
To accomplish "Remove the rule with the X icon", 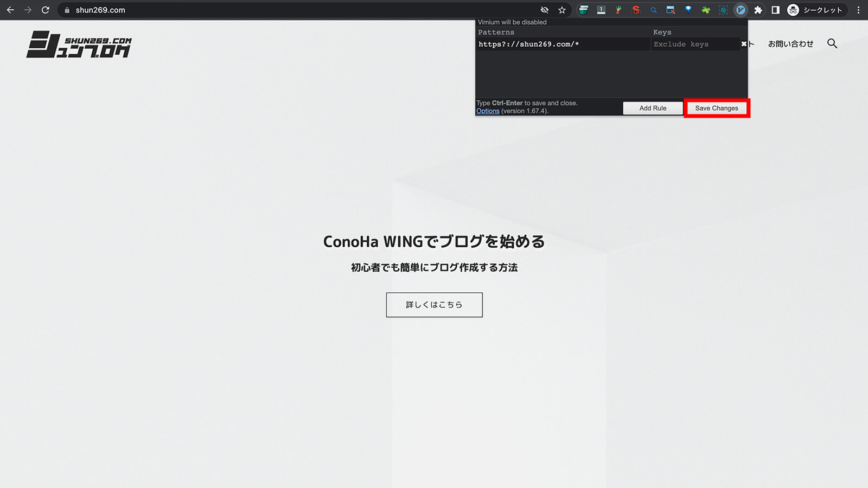I will coord(744,44).
